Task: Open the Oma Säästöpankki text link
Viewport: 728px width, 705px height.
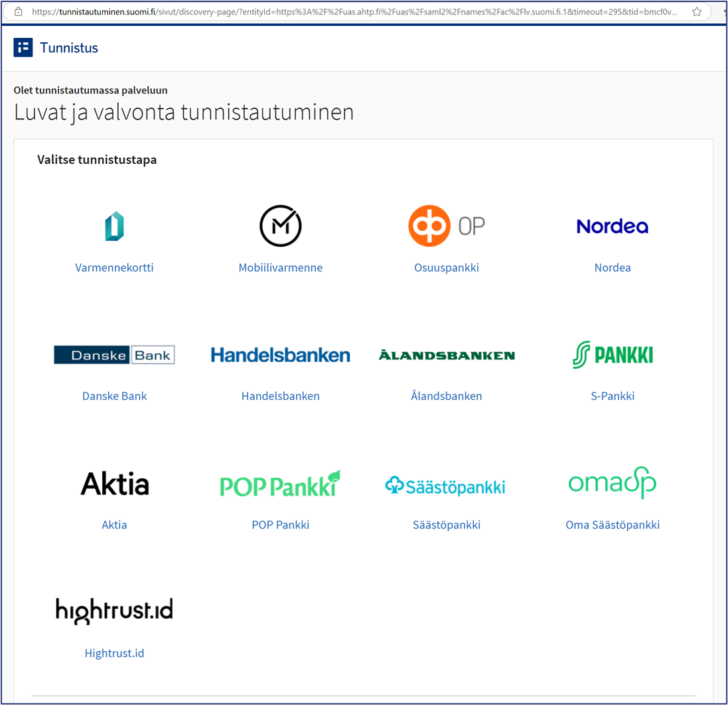Action: (612, 525)
